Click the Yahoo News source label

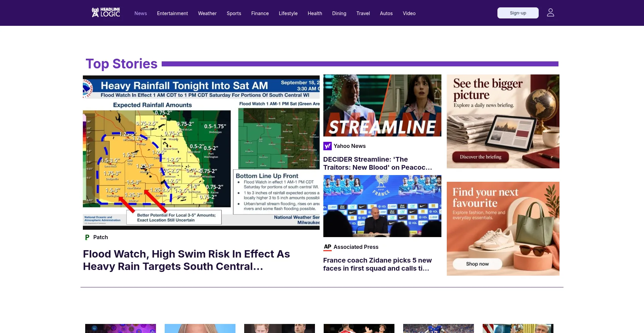350,146
